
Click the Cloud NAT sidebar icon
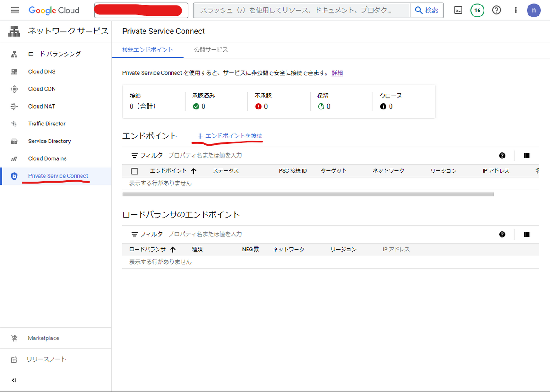[x=14, y=106]
